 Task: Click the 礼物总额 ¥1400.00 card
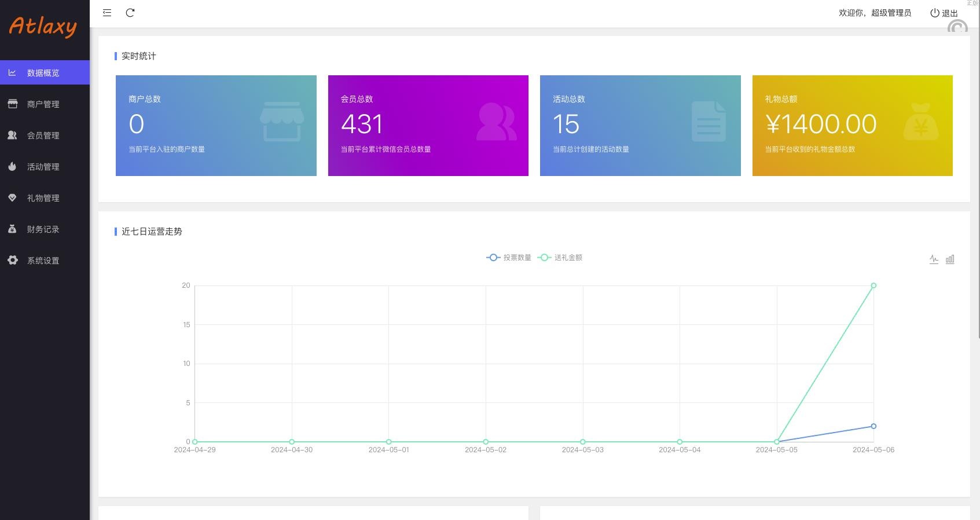pos(852,126)
